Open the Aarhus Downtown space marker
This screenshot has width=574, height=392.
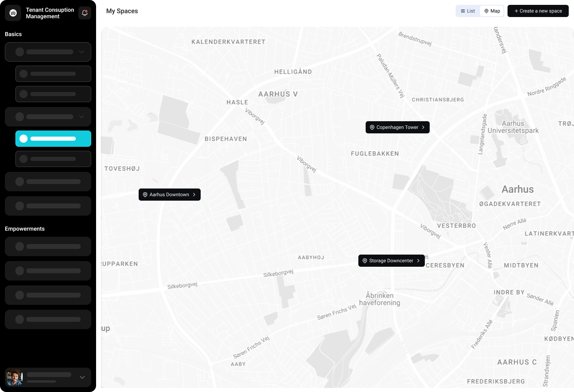[169, 195]
